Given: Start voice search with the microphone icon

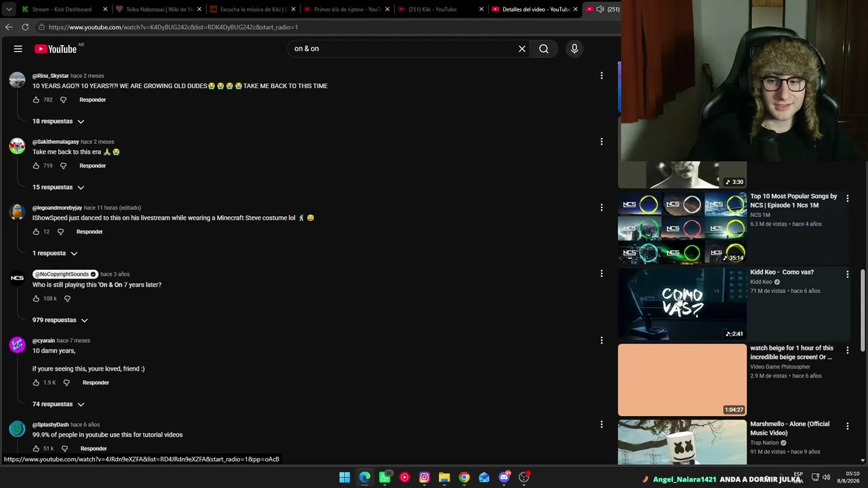Looking at the screenshot, I should point(574,49).
